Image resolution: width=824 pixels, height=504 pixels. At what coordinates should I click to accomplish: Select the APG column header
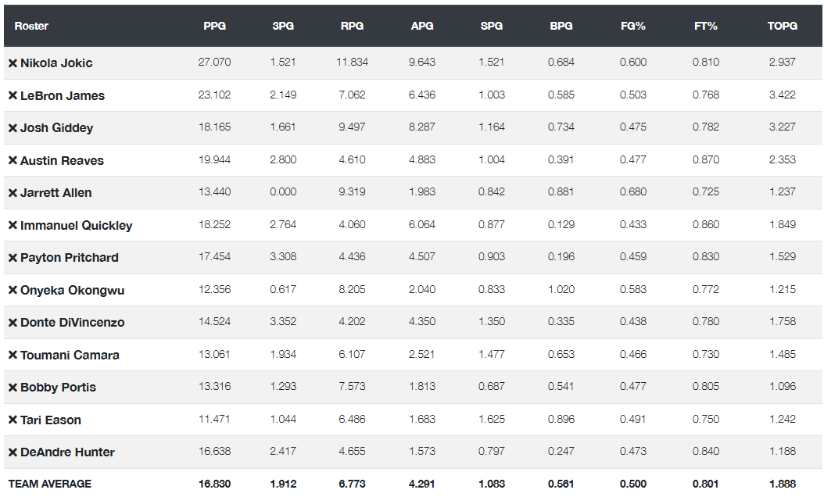422,26
